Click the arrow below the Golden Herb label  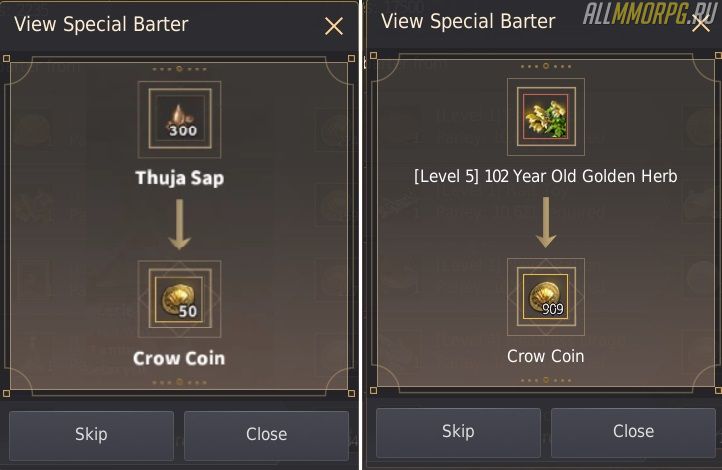545,224
